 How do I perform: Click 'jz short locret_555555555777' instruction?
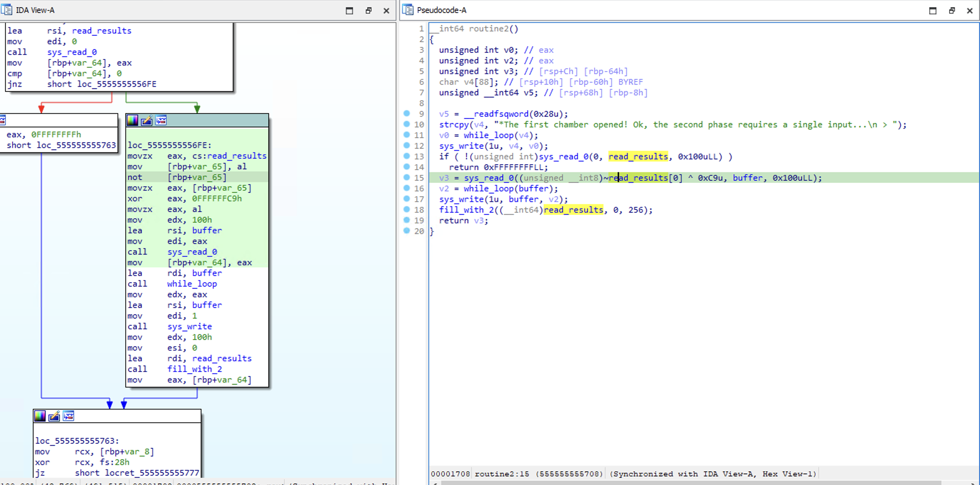click(x=117, y=473)
